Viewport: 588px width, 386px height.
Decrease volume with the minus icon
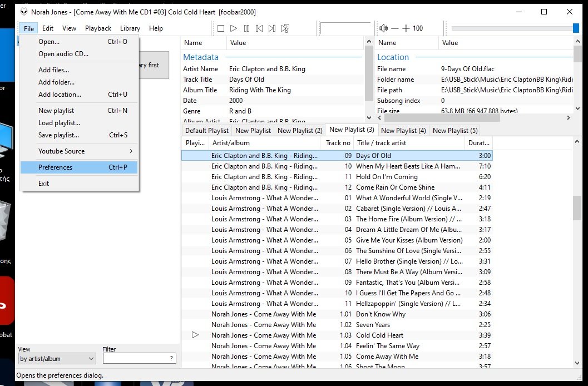coord(395,28)
